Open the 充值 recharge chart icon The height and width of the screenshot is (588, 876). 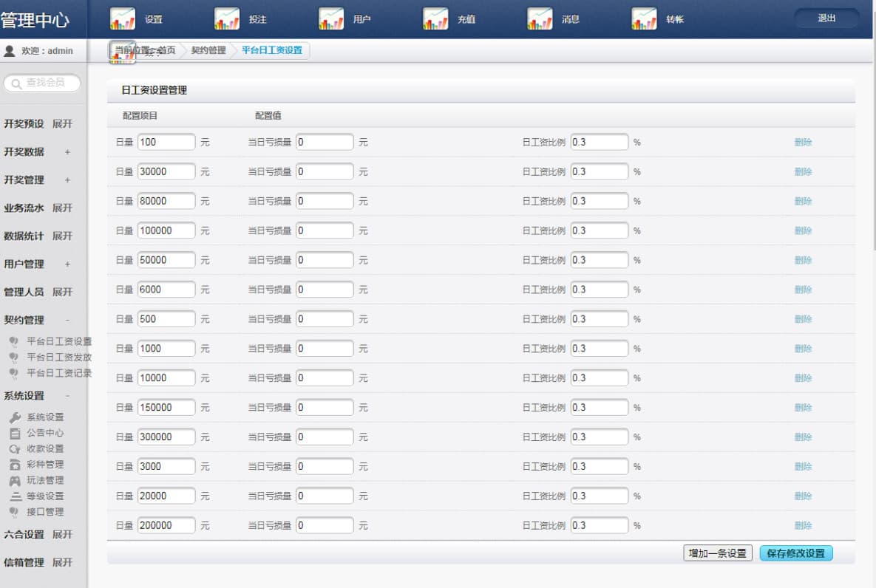435,18
